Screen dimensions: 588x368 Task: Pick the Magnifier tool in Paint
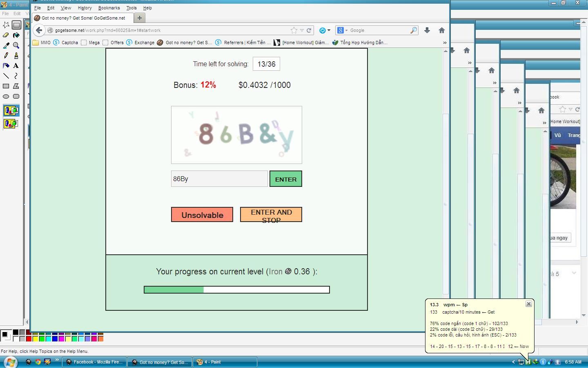16,45
